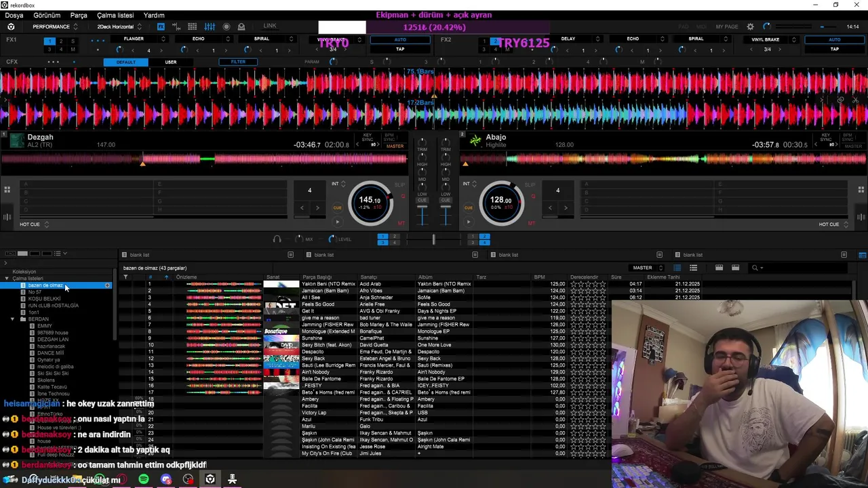Hit the deck 1 CUE button
868x488 pixels.
point(337,208)
